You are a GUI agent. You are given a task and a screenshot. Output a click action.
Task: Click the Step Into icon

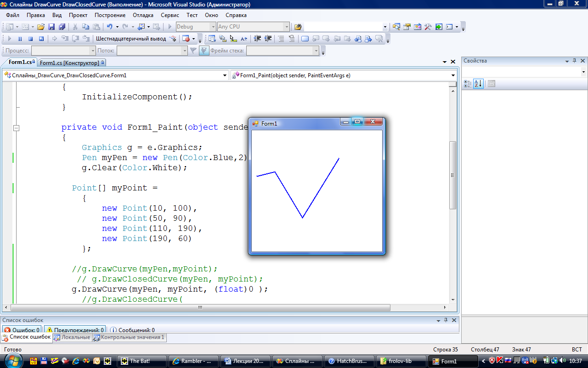click(x=65, y=39)
